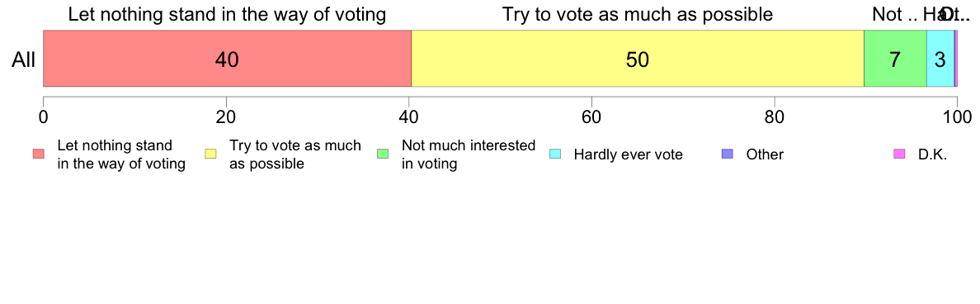The image size is (980, 304).
Task: Select the cyan Hardly ever vote legend swatch
Action: point(555,154)
